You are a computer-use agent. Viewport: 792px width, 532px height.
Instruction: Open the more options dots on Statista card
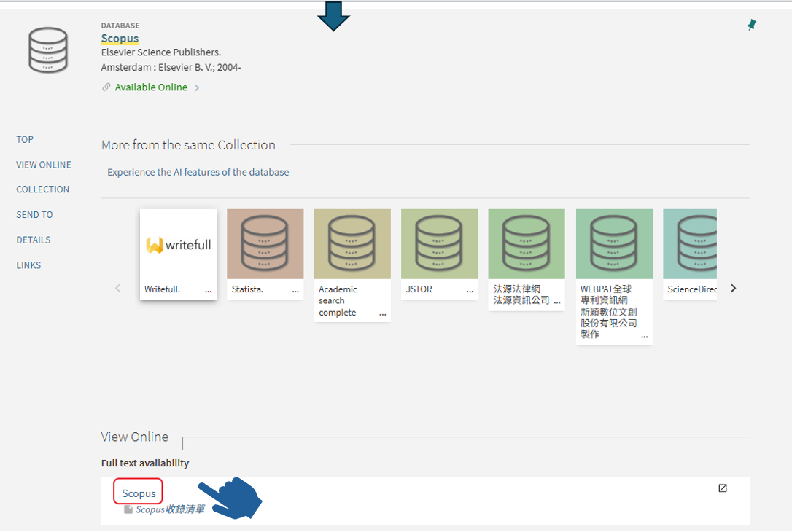295,291
